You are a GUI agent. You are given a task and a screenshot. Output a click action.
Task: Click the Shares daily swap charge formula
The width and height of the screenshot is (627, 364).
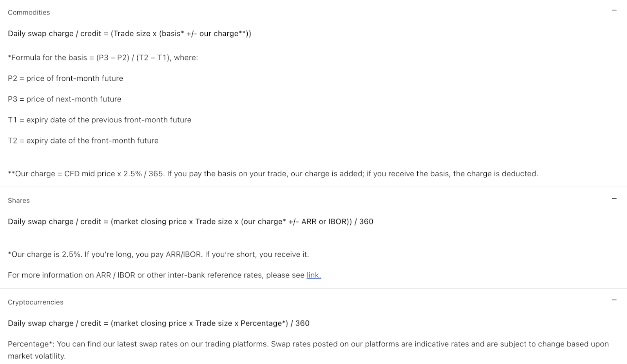click(190, 222)
